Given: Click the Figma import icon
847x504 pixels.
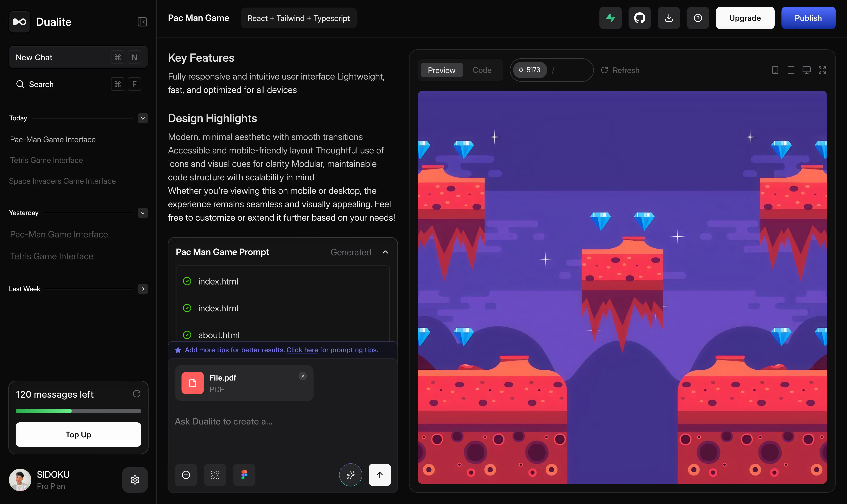Looking at the screenshot, I should pos(244,475).
